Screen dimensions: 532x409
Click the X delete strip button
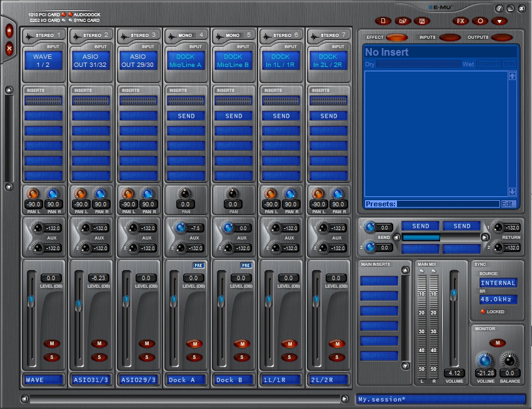point(9,48)
